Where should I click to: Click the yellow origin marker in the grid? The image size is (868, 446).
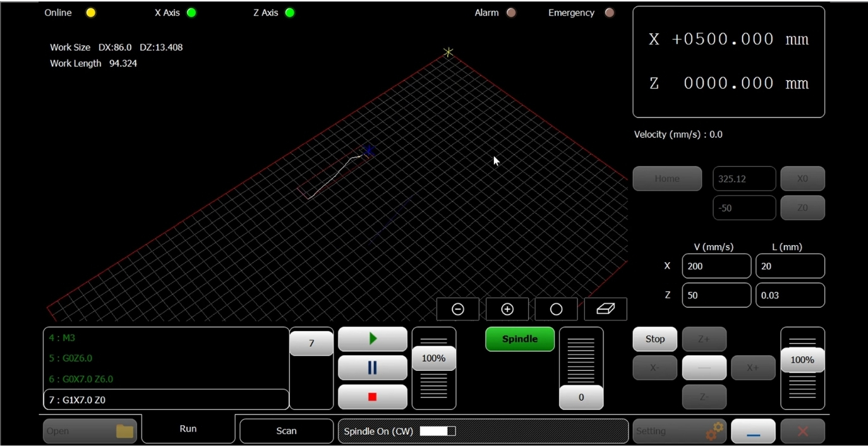pyautogui.click(x=448, y=52)
